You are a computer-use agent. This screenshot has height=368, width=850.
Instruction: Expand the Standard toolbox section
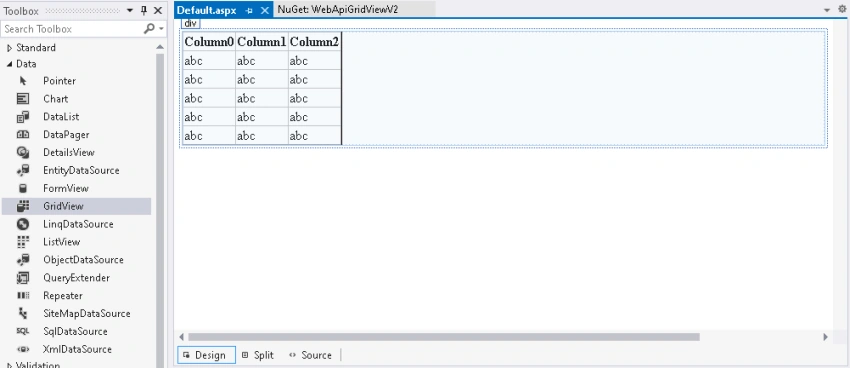click(9, 48)
